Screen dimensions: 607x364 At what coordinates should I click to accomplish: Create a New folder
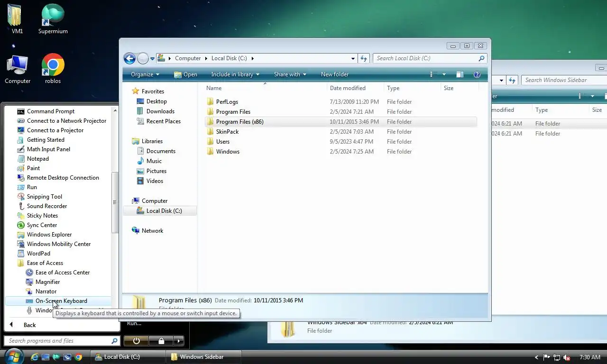pos(335,74)
